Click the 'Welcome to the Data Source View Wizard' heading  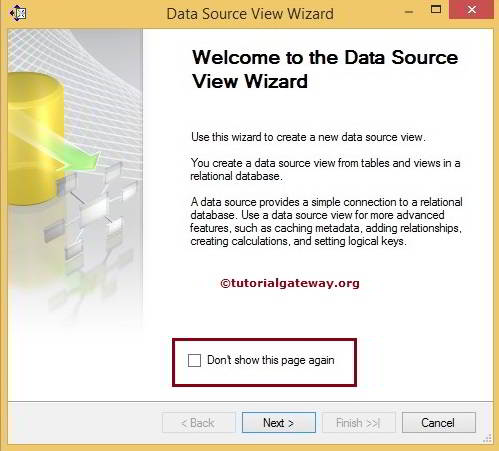pos(325,69)
